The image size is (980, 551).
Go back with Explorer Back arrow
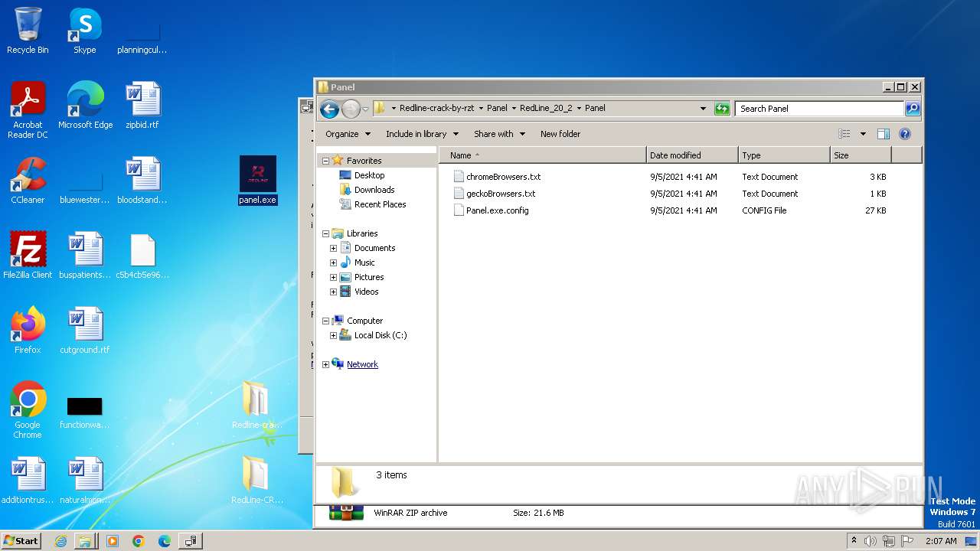click(329, 109)
